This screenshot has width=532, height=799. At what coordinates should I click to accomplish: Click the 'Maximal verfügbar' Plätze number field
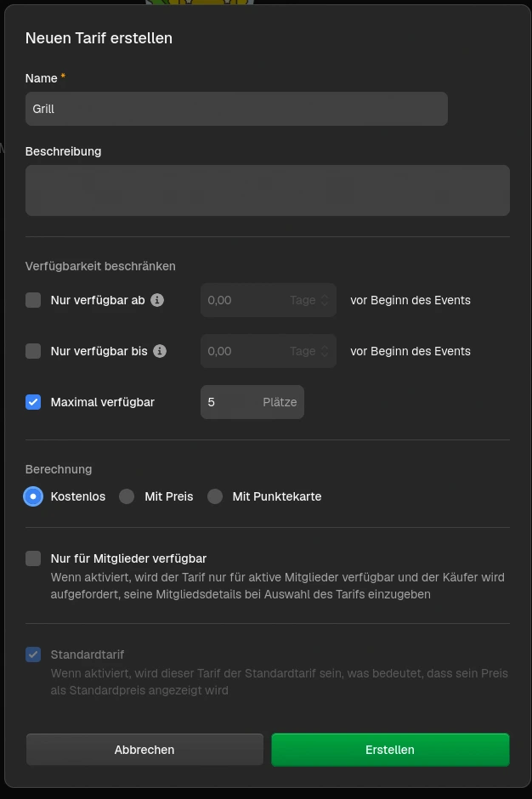tap(229, 402)
